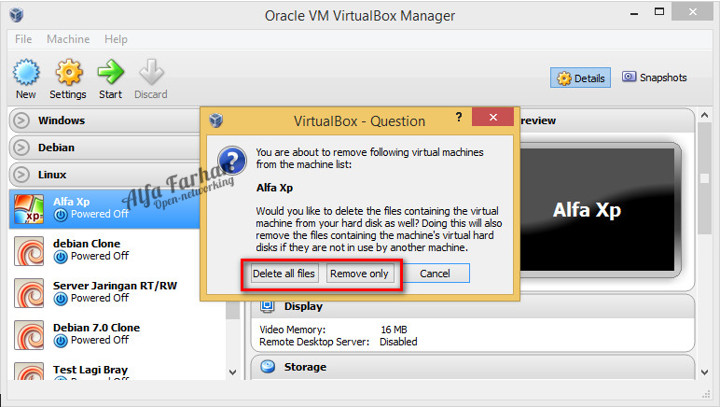This screenshot has height=407, width=720.
Task: Select the Alfa Xp machine entry
Action: (x=105, y=209)
